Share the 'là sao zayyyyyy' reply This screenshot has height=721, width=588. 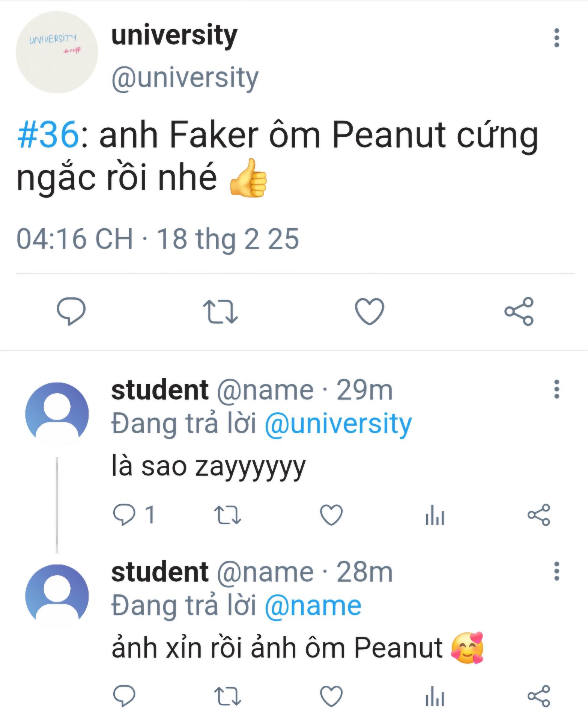click(x=539, y=514)
